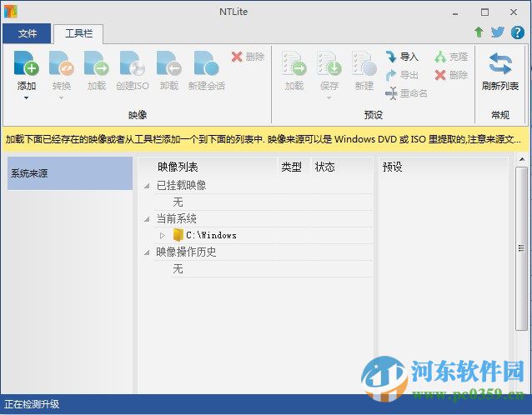Expand the C:\Windows tree node

(162, 235)
